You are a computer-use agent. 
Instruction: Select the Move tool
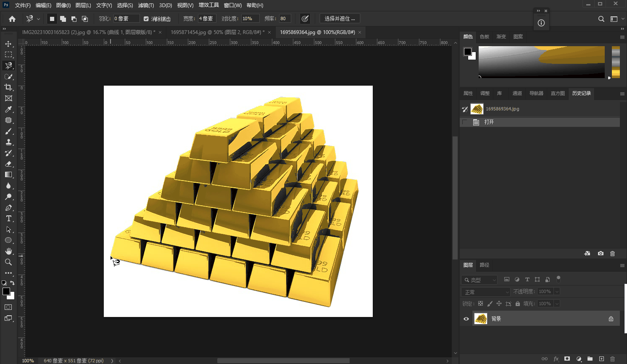[x=8, y=44]
